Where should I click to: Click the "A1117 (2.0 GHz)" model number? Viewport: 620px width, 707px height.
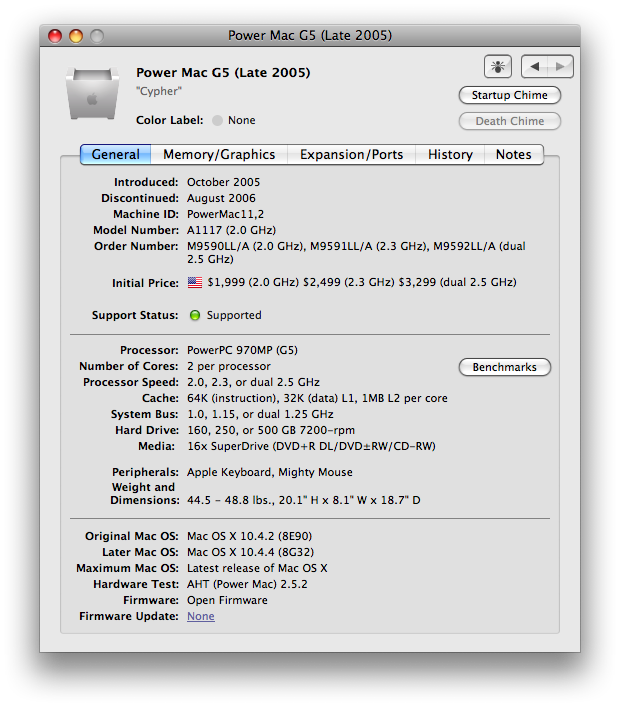coord(231,230)
